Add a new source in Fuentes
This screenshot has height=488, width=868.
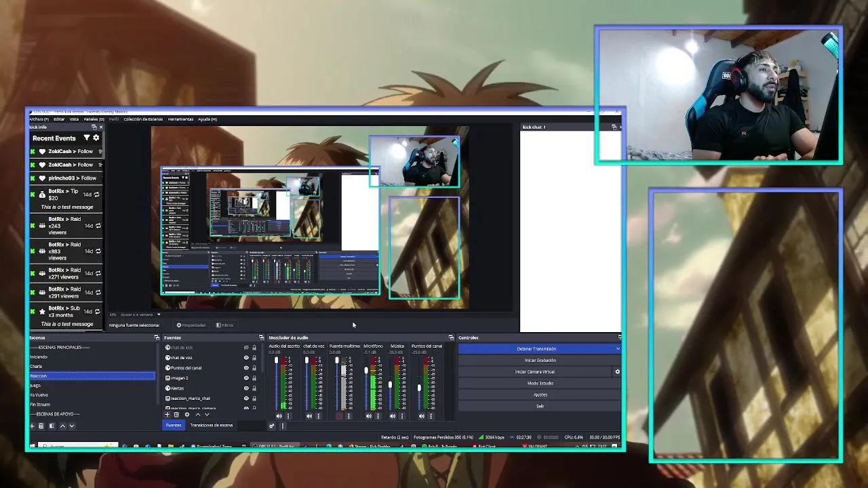pos(167,415)
